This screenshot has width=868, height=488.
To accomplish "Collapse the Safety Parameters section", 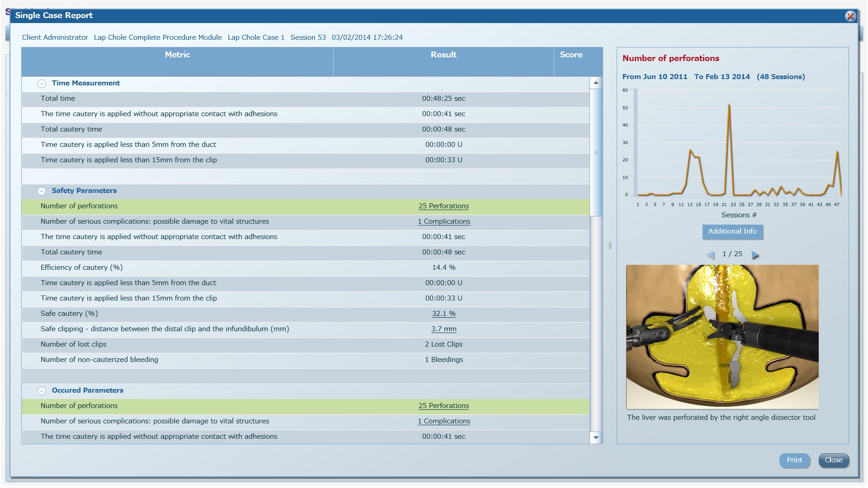I will pyautogui.click(x=42, y=191).
